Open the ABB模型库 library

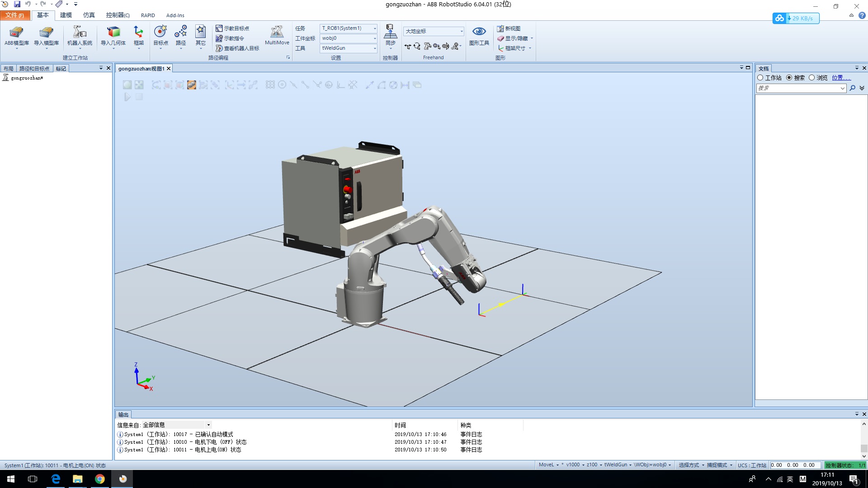17,36
